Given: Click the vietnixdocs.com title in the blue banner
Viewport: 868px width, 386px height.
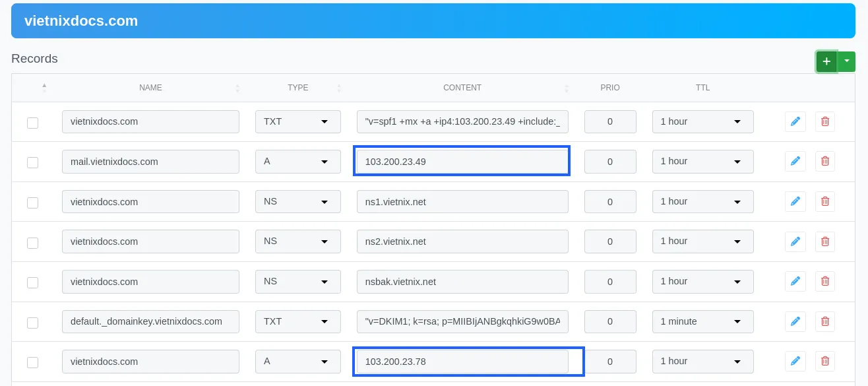Looking at the screenshot, I should point(81,20).
